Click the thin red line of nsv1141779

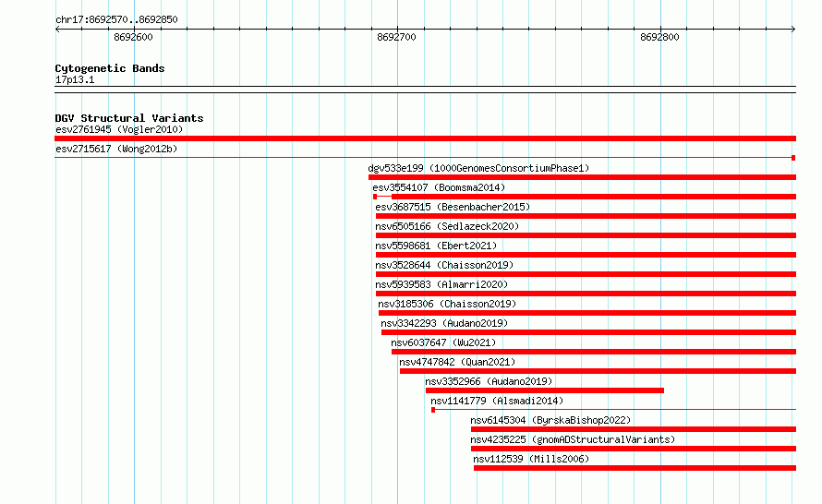[x=614, y=410]
